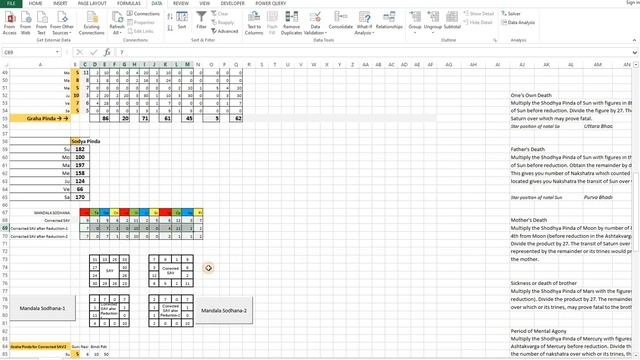Click the Remove Duplicates icon

click(291, 23)
